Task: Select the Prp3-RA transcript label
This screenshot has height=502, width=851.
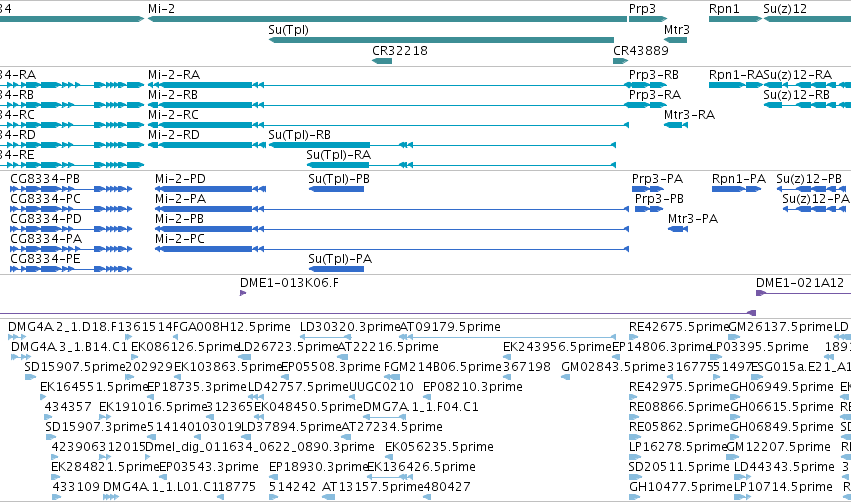Action: coord(655,95)
